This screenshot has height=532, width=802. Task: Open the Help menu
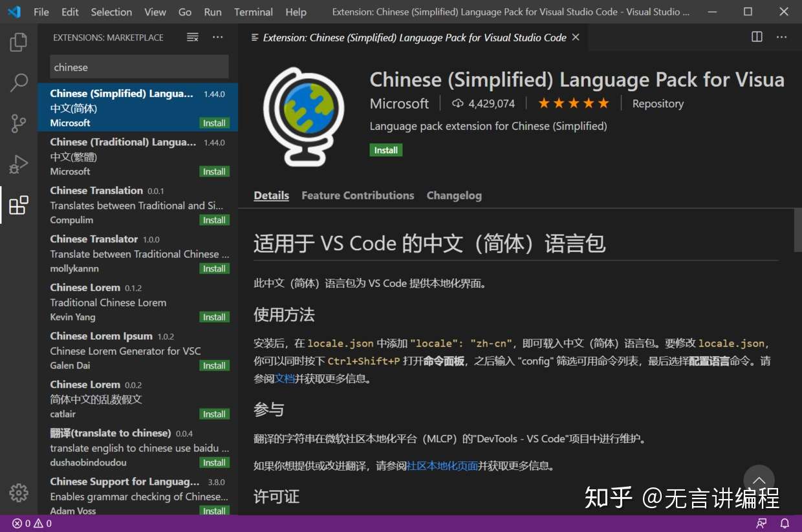tap(296, 12)
